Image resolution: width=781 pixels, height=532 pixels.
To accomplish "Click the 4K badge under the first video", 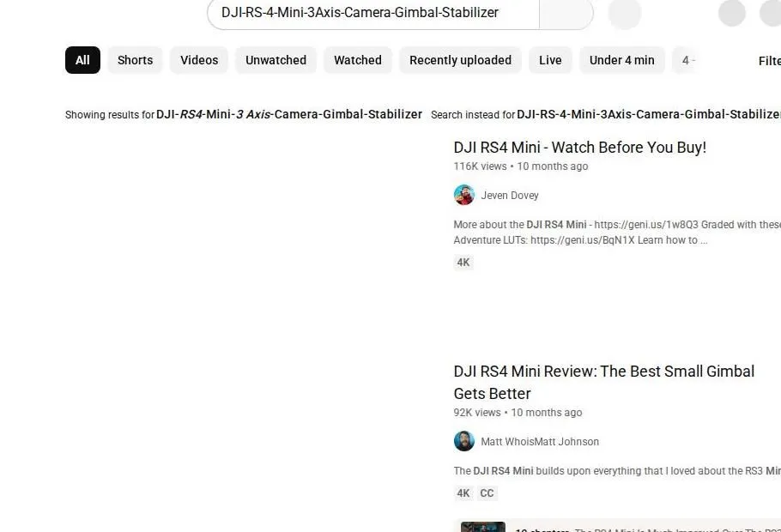I will click(463, 262).
